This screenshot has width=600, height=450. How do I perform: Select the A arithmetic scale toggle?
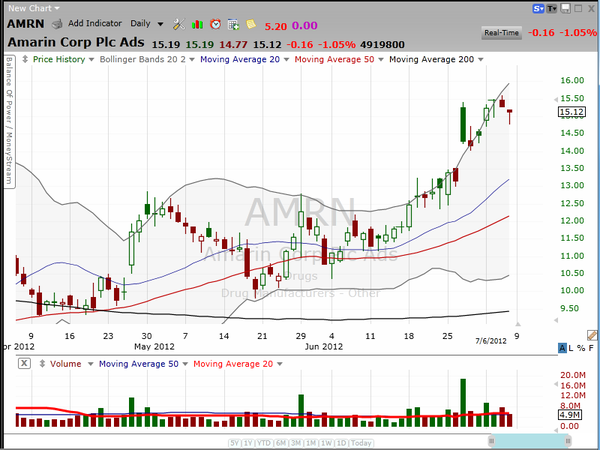562,348
